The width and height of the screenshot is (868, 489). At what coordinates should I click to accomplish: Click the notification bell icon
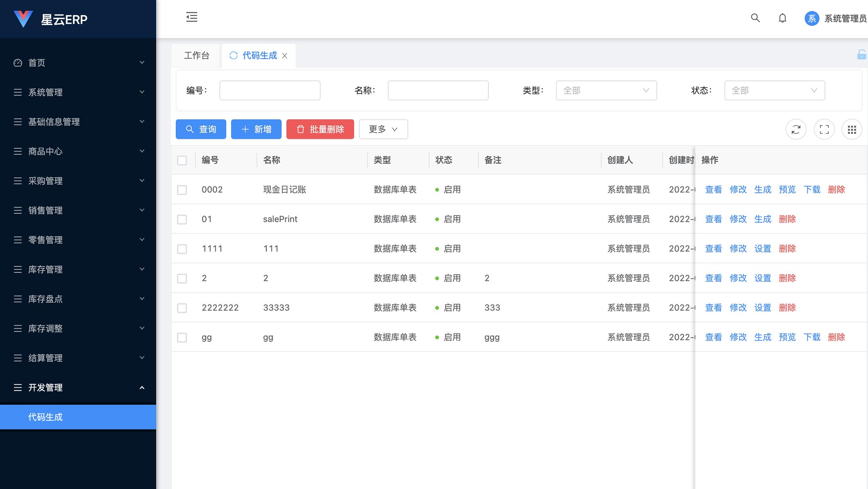pyautogui.click(x=782, y=17)
